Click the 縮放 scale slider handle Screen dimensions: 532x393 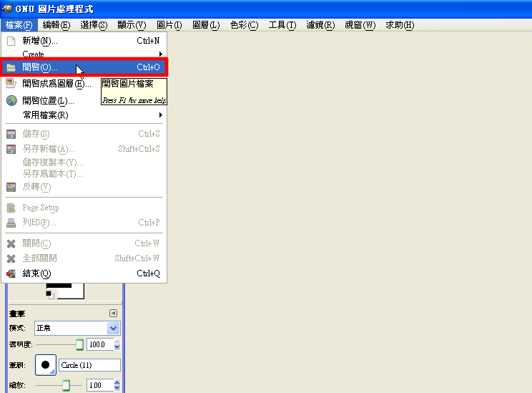click(x=66, y=385)
